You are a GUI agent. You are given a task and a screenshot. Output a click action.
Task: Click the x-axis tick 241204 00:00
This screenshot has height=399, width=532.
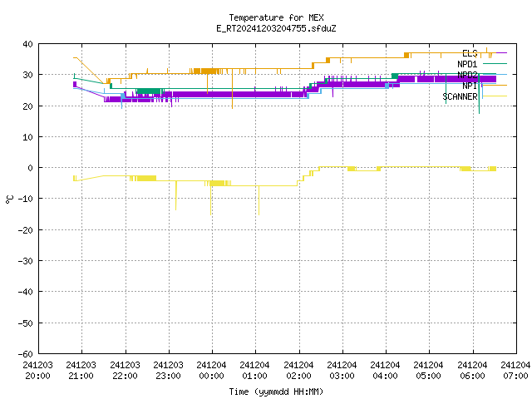211,371
